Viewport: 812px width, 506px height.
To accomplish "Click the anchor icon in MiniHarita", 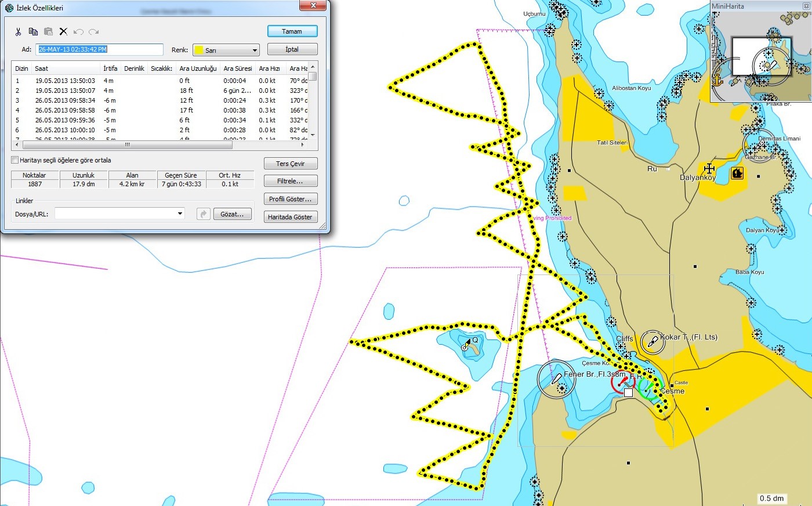I will [718, 79].
